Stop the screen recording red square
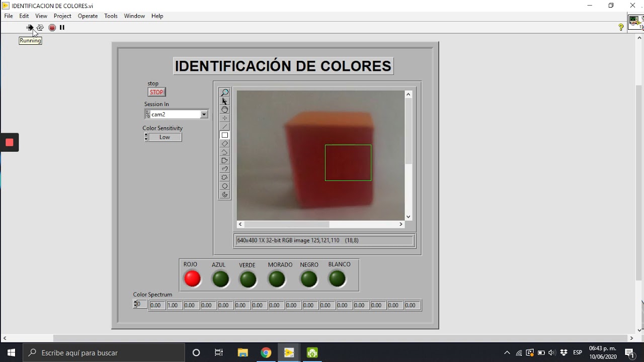 [x=9, y=143]
